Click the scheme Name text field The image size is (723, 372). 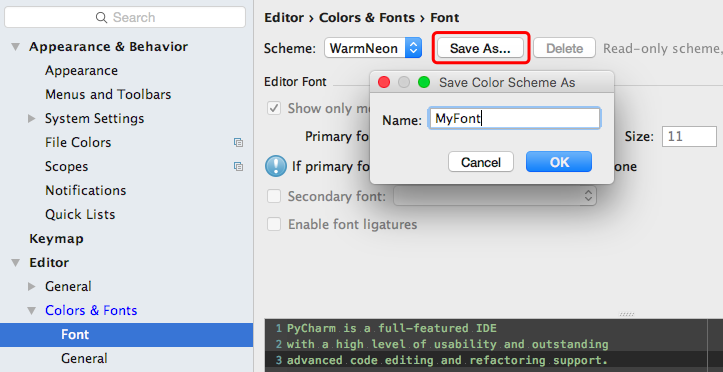click(x=515, y=119)
